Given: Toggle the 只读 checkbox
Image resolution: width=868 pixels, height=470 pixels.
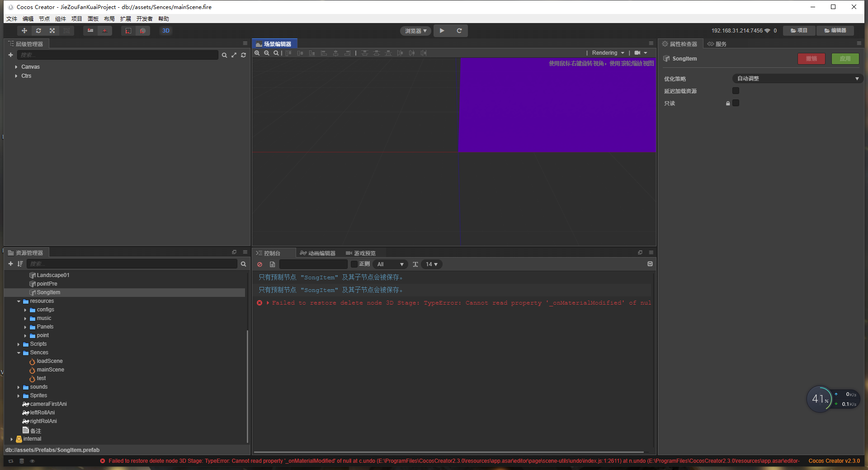Looking at the screenshot, I should [736, 103].
